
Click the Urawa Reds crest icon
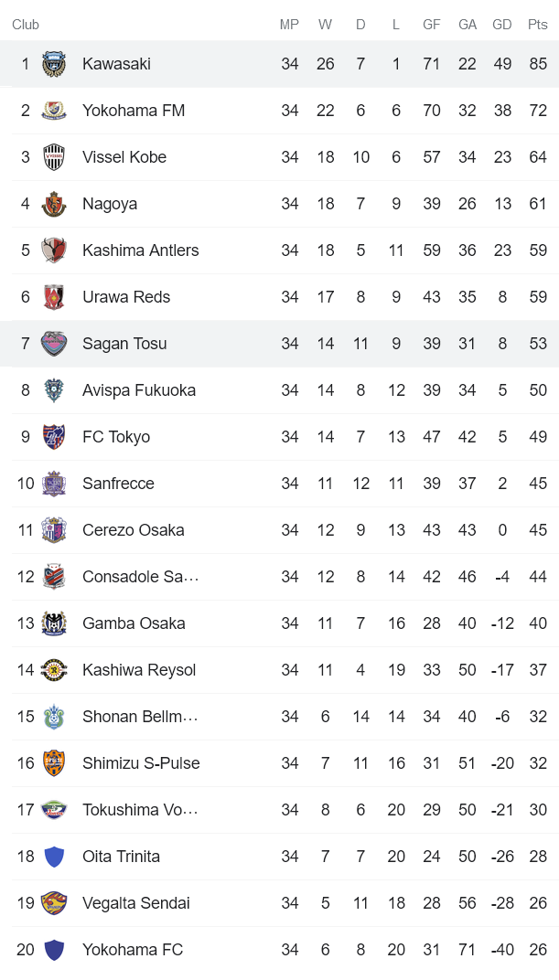[54, 297]
